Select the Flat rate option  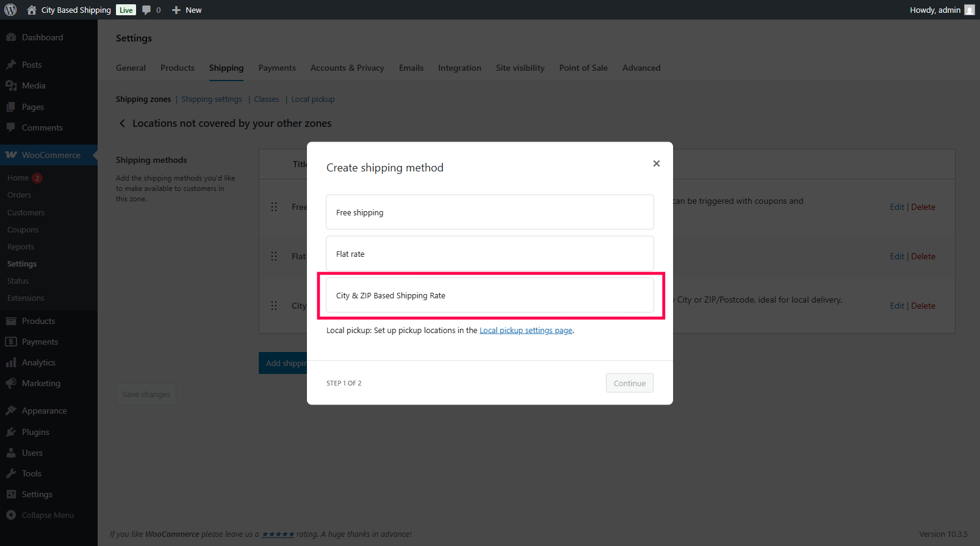489,254
